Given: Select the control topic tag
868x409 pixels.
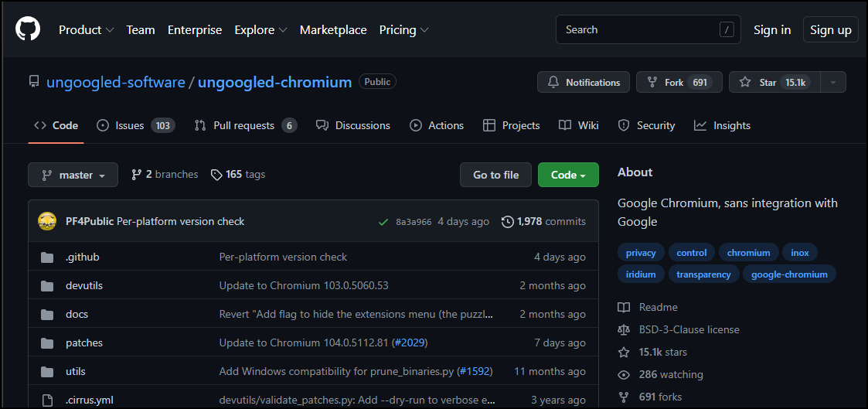Looking at the screenshot, I should point(692,253).
